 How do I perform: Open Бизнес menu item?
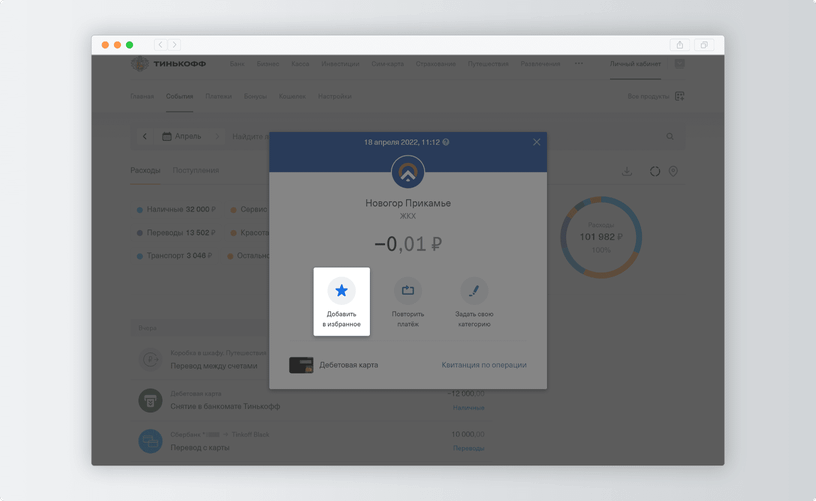(267, 64)
